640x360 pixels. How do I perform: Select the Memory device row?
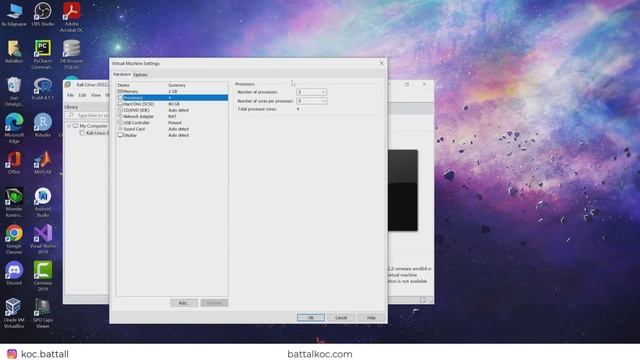(172, 91)
